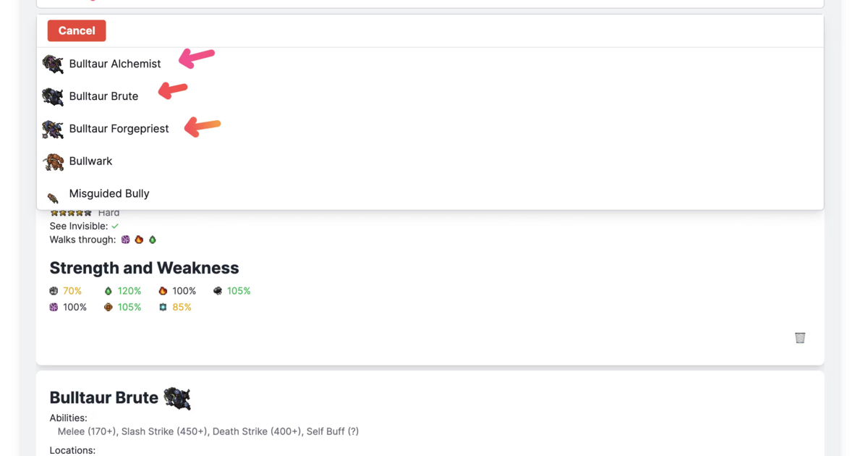Click the earth element icon at 120%

pyautogui.click(x=109, y=291)
